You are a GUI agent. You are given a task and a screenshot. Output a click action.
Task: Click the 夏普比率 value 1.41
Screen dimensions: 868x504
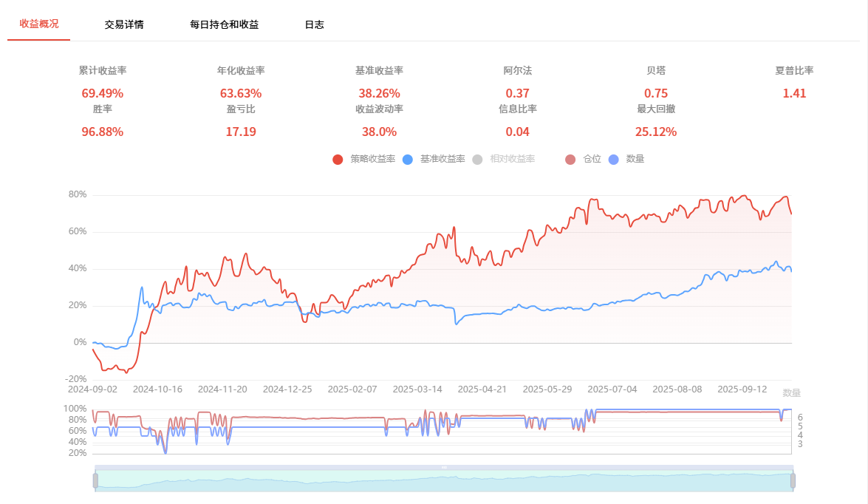click(794, 93)
